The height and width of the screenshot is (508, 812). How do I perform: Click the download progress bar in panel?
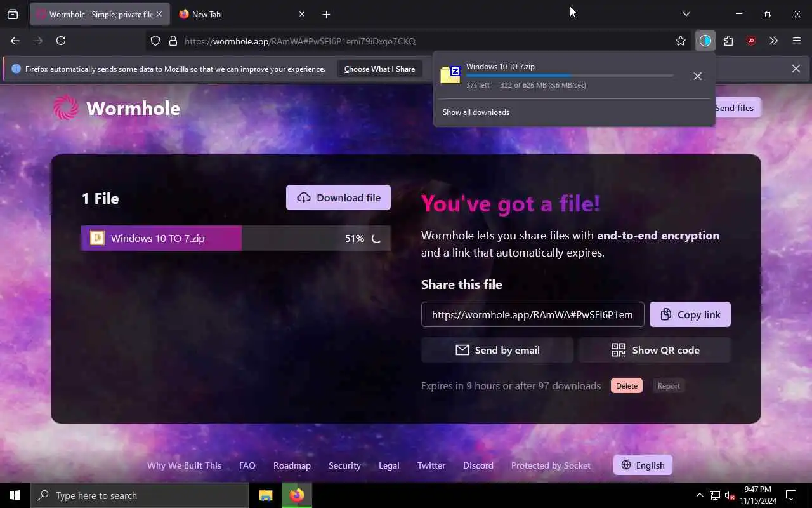(x=570, y=76)
